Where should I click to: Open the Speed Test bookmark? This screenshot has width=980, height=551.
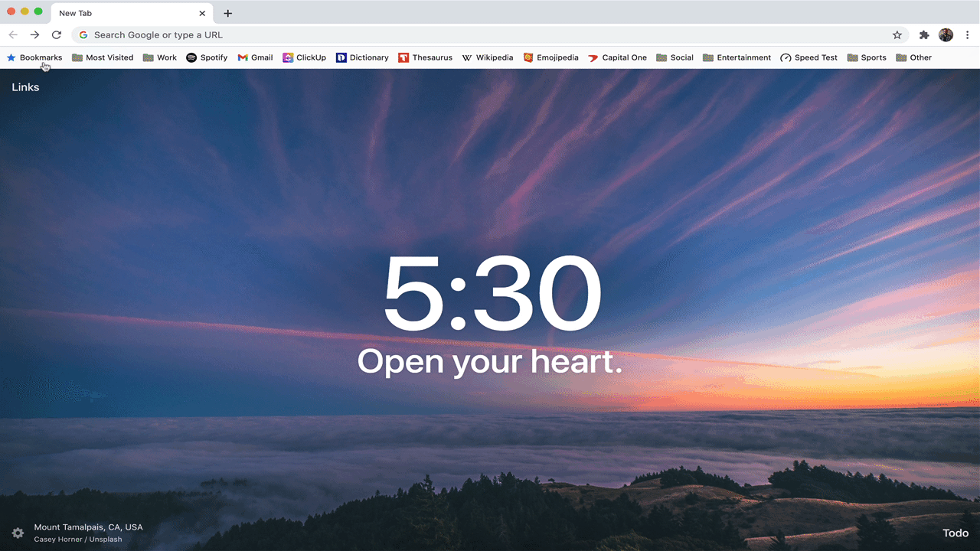coord(808,57)
